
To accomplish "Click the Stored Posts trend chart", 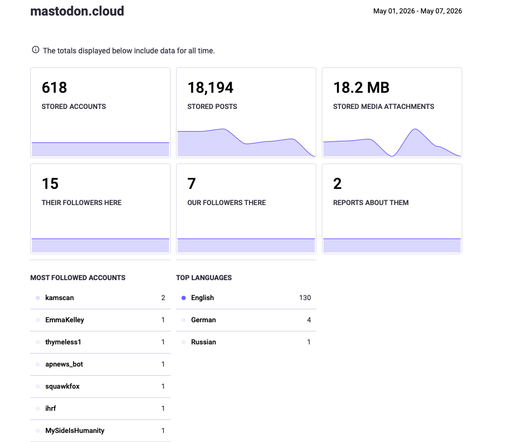I will (246, 143).
